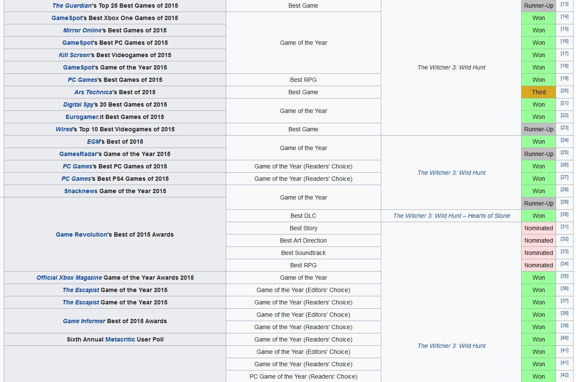Select "PC Game of the Year (Readers' Choice)" cell
The width and height of the screenshot is (588, 382).
click(x=303, y=376)
